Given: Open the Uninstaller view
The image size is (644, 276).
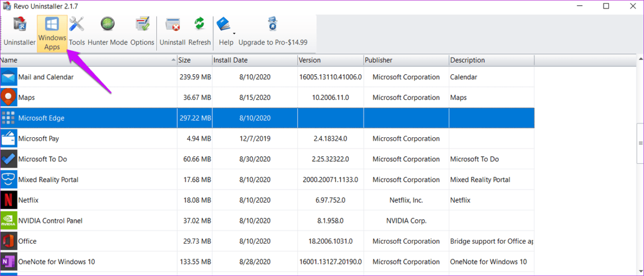Looking at the screenshot, I should [x=19, y=32].
